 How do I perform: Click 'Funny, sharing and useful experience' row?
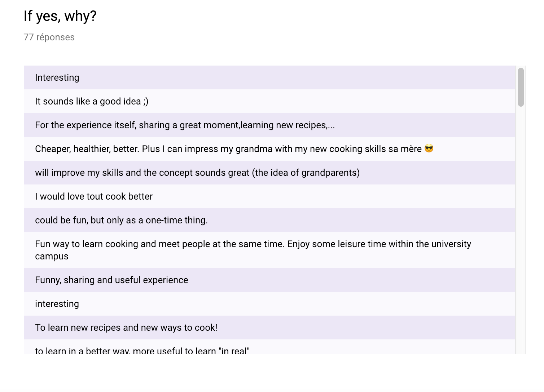pyautogui.click(x=269, y=280)
